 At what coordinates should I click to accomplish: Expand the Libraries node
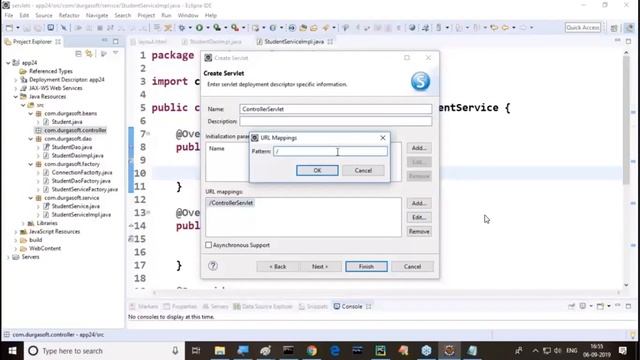(x=23, y=223)
